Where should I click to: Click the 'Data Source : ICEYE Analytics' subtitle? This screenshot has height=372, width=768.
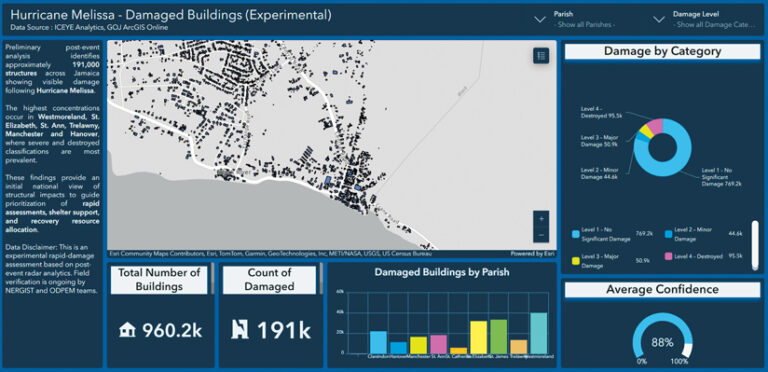click(x=89, y=28)
